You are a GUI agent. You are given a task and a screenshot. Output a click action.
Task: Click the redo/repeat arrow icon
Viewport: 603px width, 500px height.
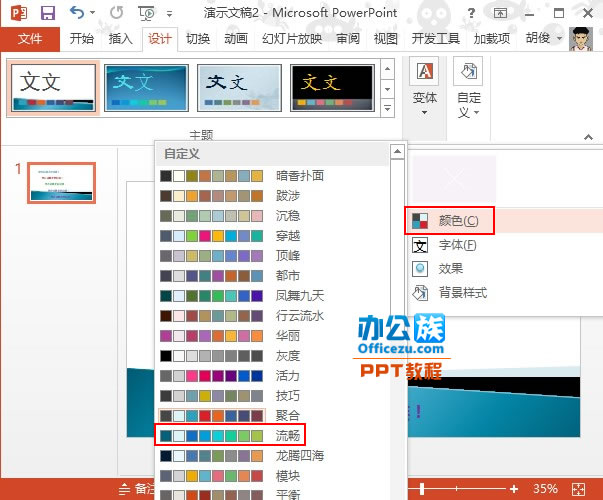tap(117, 13)
